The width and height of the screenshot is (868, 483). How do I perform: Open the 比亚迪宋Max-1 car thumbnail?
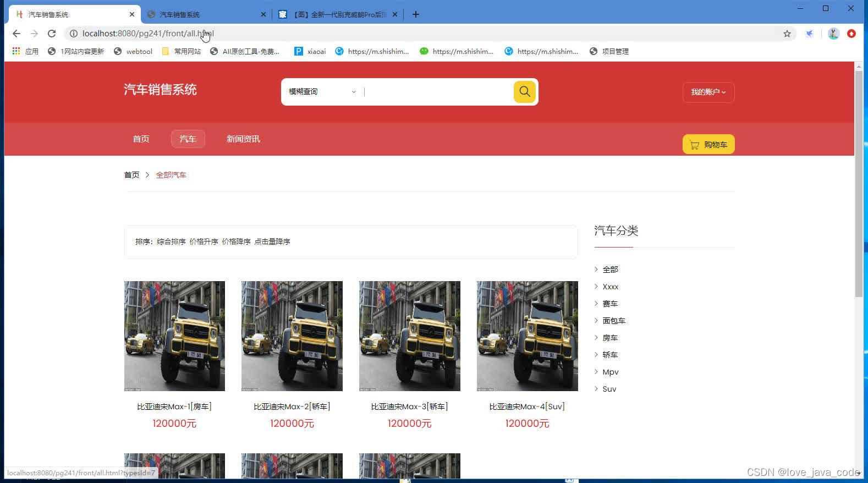(x=174, y=336)
